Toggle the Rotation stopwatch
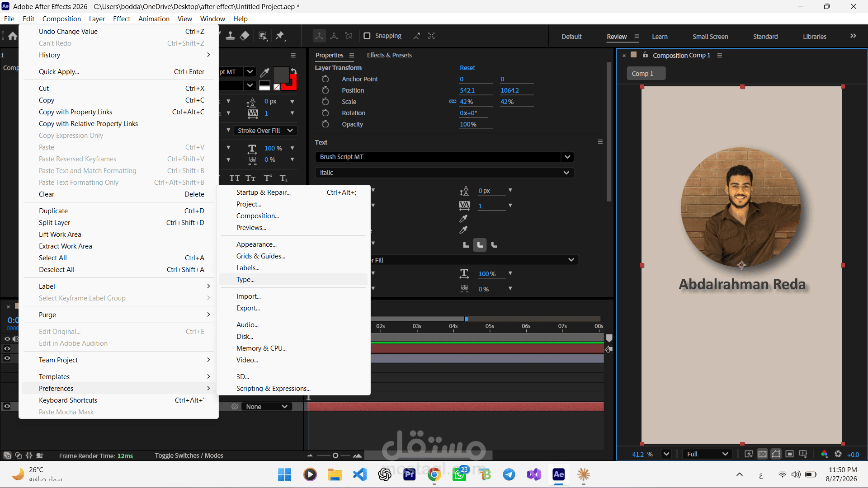This screenshot has height=488, width=868. [x=325, y=113]
